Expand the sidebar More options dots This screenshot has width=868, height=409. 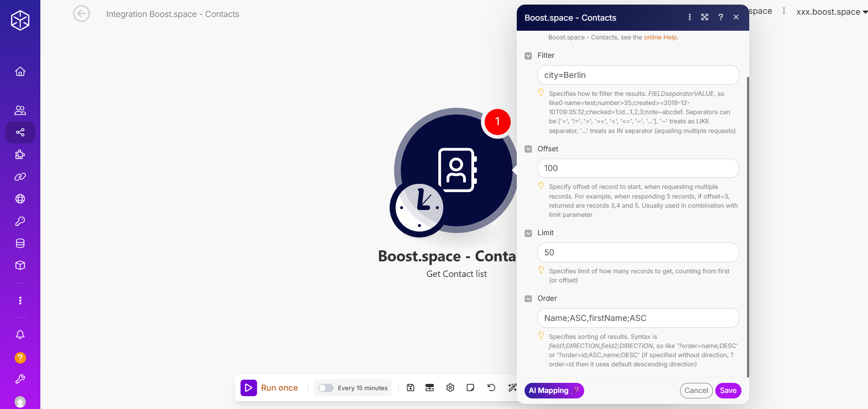click(20, 300)
